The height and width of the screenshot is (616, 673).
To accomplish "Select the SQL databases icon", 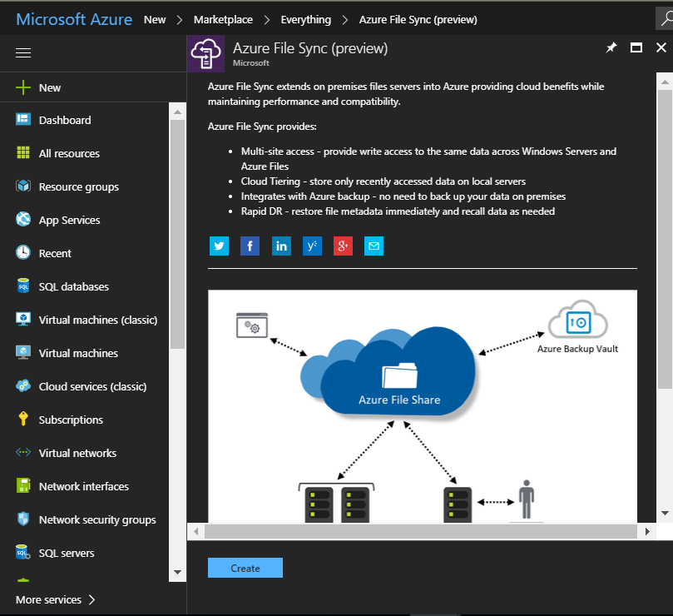I will tap(23, 286).
